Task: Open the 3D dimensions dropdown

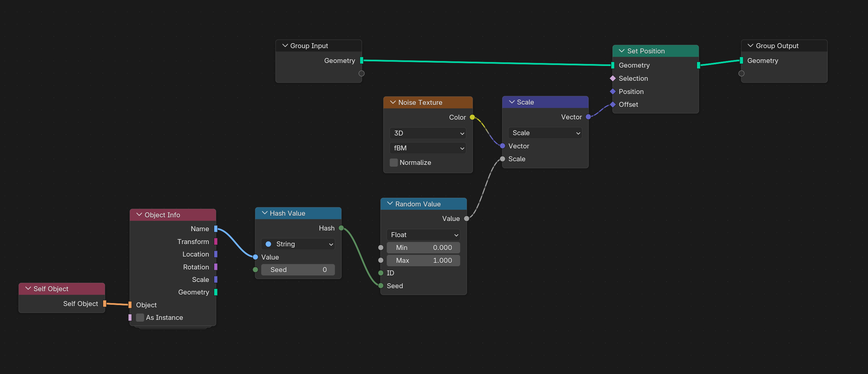Action: [x=428, y=133]
